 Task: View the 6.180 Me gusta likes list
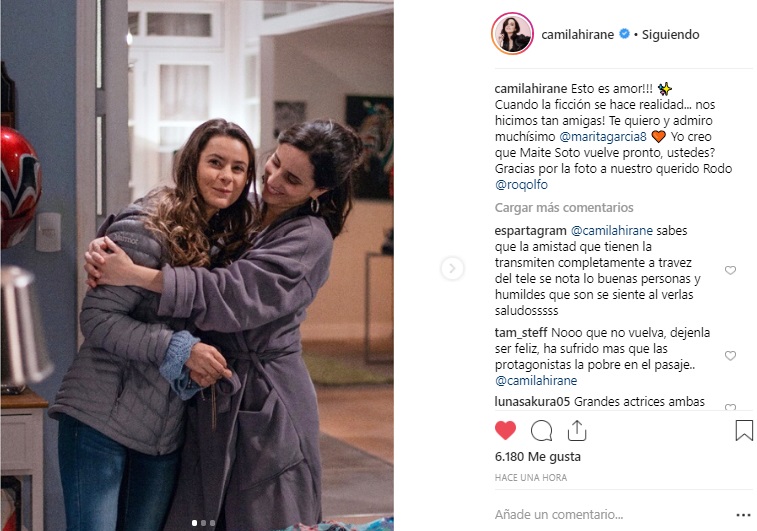click(537, 457)
